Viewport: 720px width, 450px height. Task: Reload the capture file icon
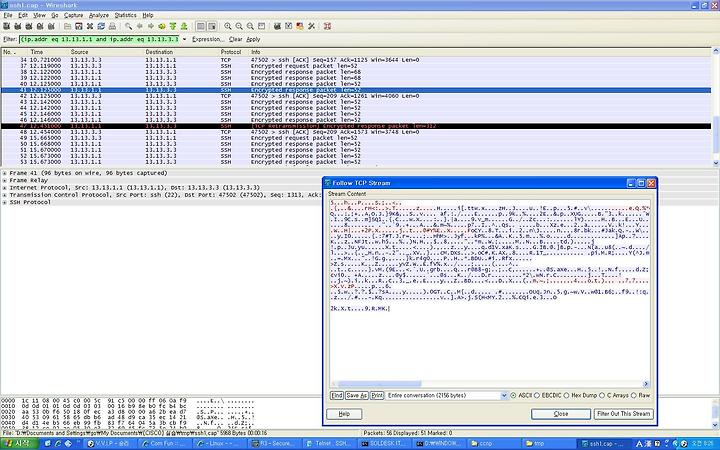pos(101,26)
